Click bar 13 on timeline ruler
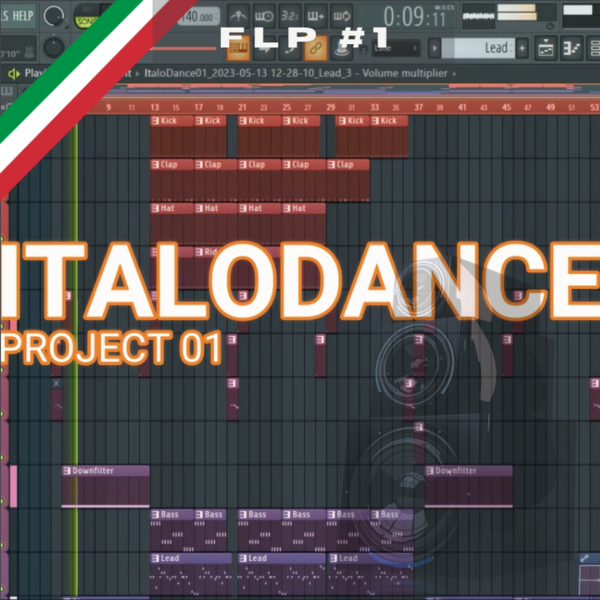600x600 pixels. (155, 107)
